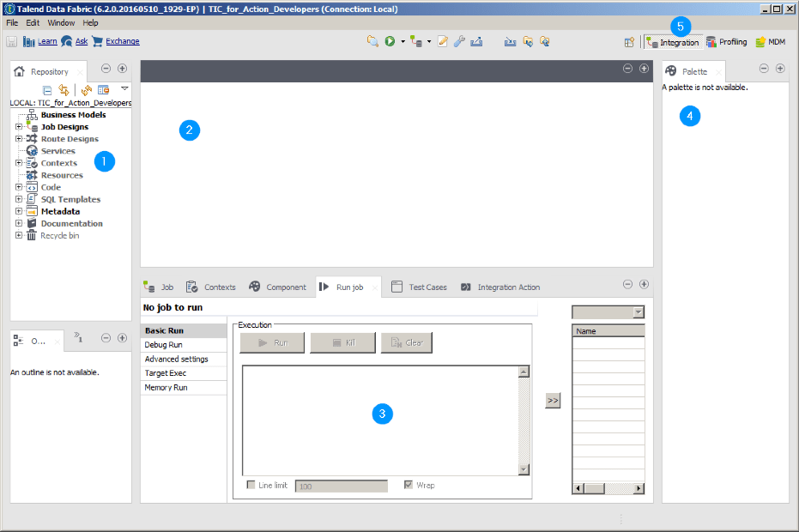Select Advanced settings in run mode list
Screen dimensions: 799x532
pos(184,360)
